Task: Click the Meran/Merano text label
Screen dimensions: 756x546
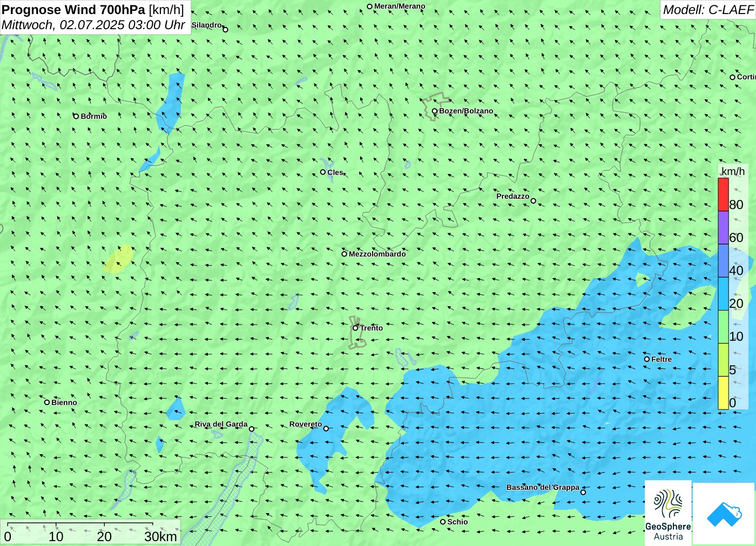Action: point(400,6)
